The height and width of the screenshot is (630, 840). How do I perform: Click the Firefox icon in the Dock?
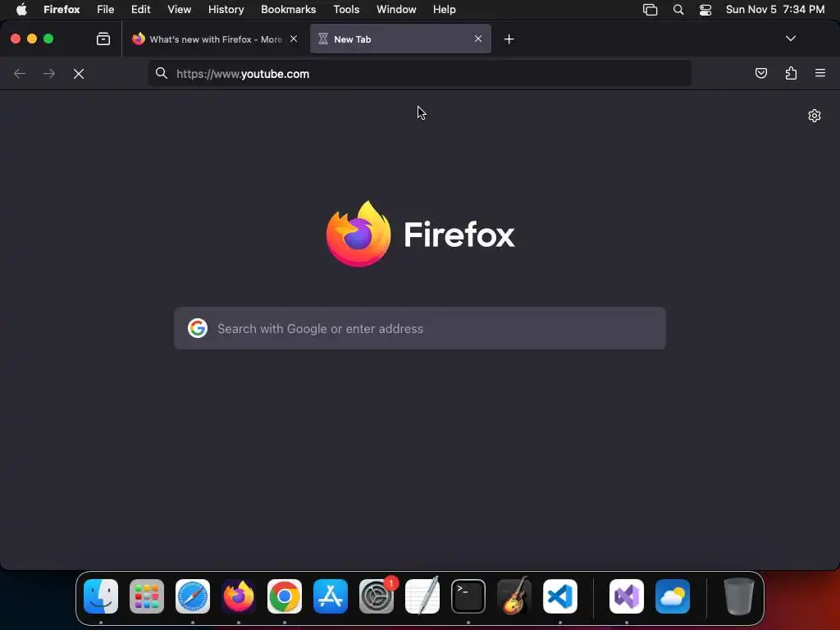click(x=239, y=596)
